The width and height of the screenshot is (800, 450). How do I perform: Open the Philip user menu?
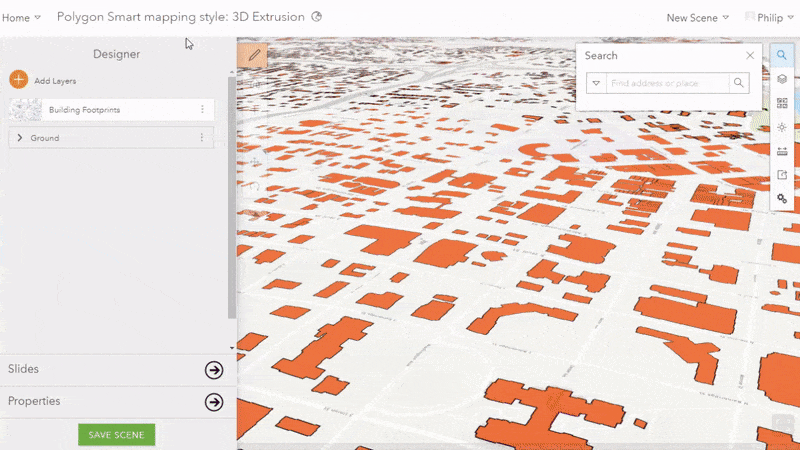tap(769, 18)
